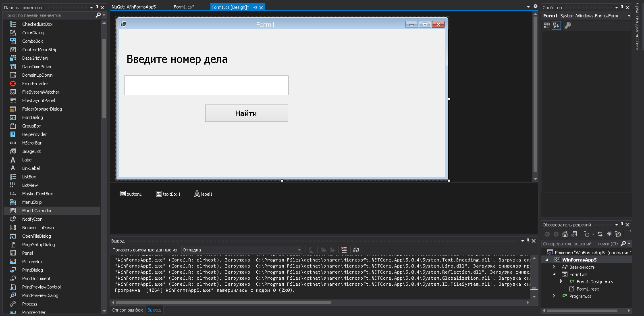Show all files in Solution Explorer
This screenshot has height=316, width=644.
click(618, 234)
